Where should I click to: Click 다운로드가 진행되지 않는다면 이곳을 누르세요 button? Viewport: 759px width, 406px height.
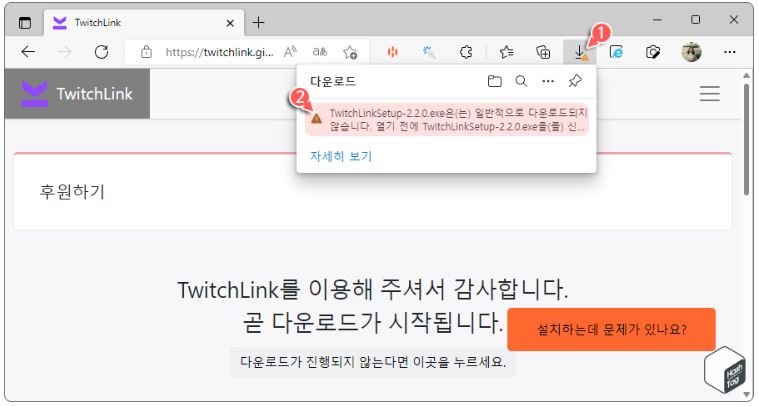373,362
